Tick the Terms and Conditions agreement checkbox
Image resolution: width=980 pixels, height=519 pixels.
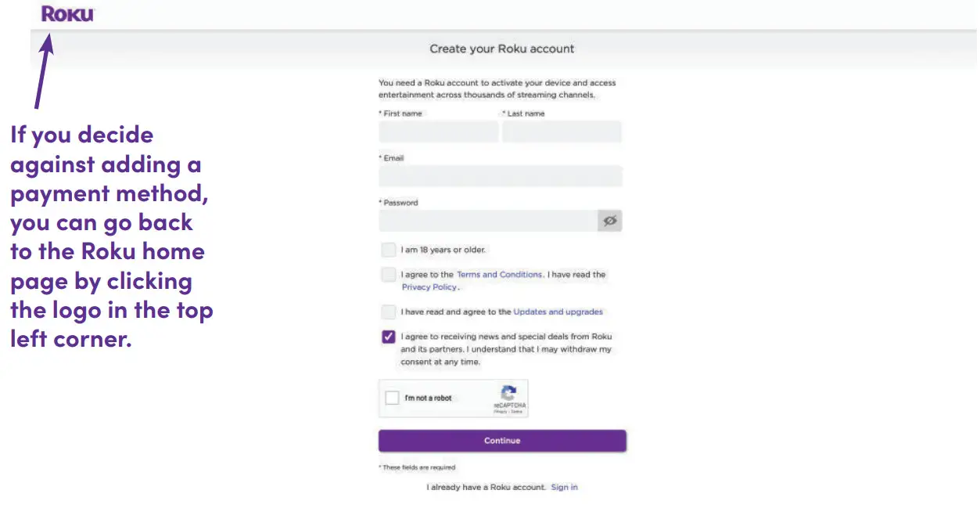(389, 275)
